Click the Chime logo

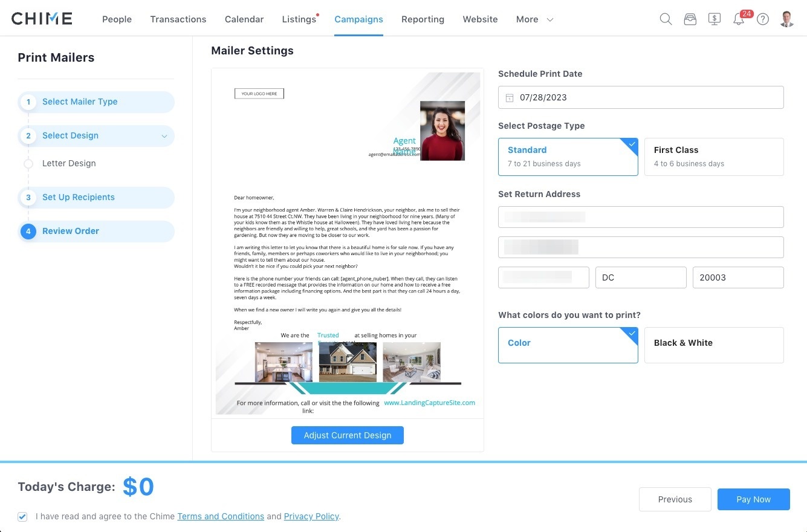pos(41,18)
